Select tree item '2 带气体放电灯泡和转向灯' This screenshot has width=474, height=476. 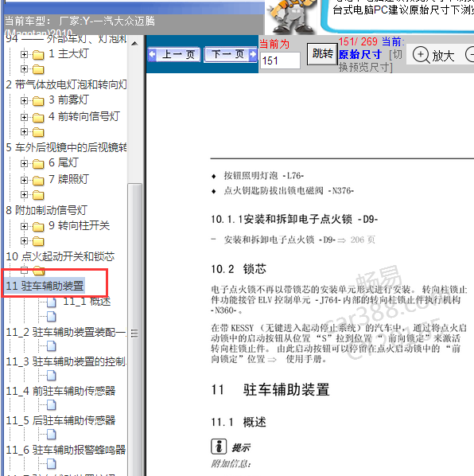point(67,84)
